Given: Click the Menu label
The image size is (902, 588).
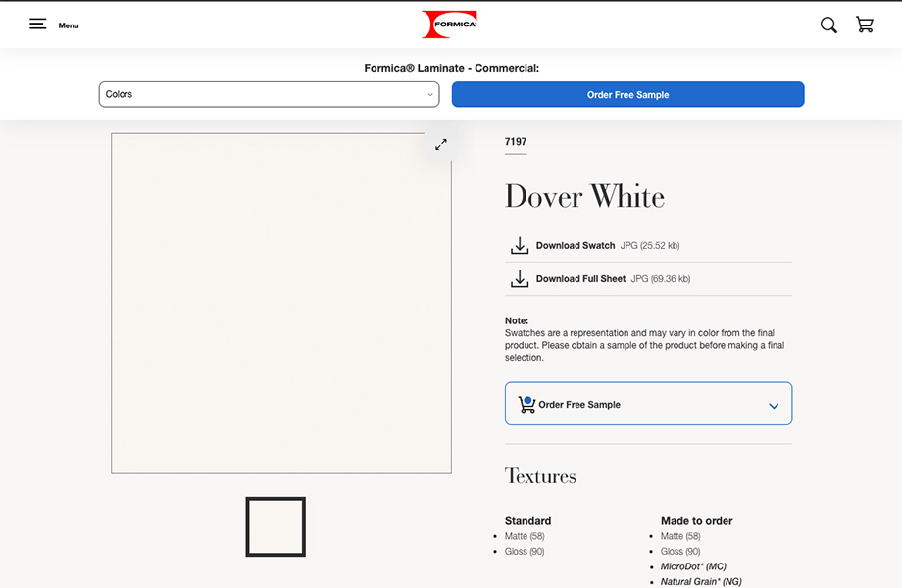Looking at the screenshot, I should coord(69,25).
